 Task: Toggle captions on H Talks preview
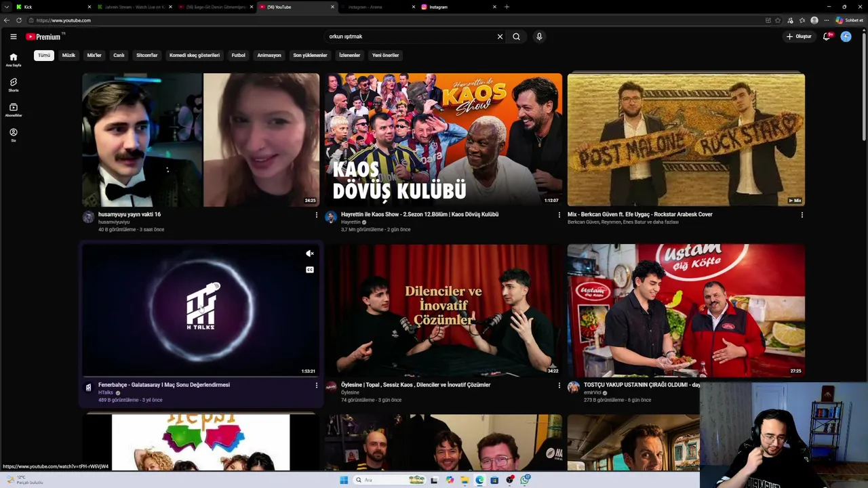point(310,270)
